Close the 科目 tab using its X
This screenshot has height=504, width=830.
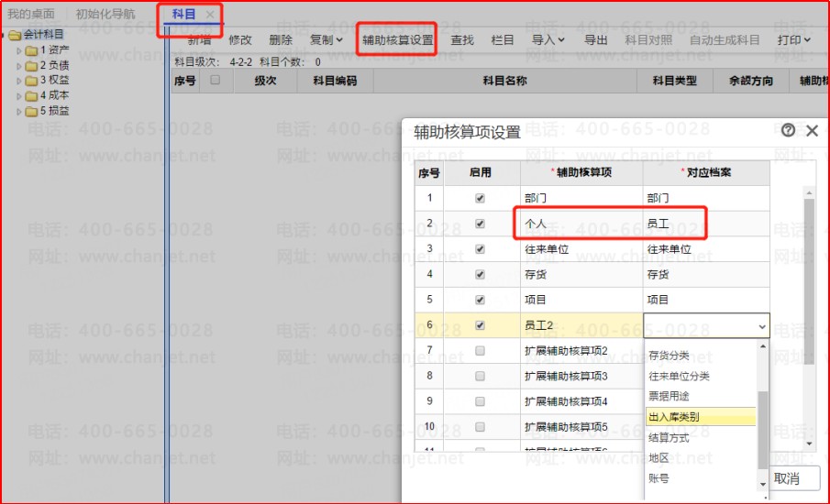coord(210,15)
